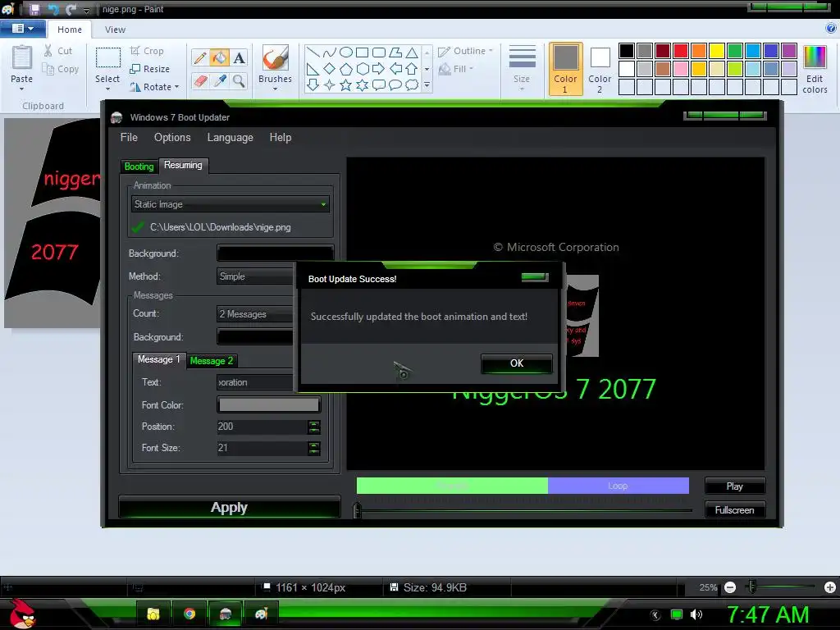Switch to the Message 2 tab
This screenshot has width=840, height=630.
(x=212, y=361)
